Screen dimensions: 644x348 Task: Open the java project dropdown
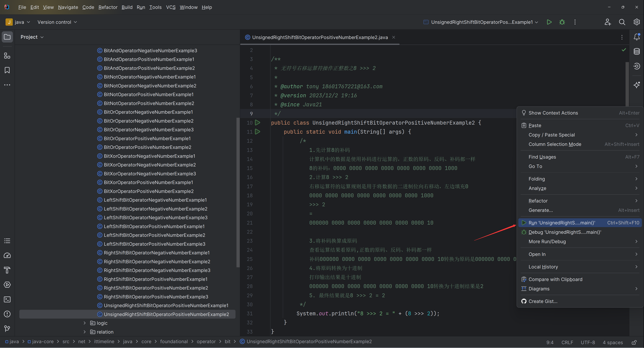18,22
